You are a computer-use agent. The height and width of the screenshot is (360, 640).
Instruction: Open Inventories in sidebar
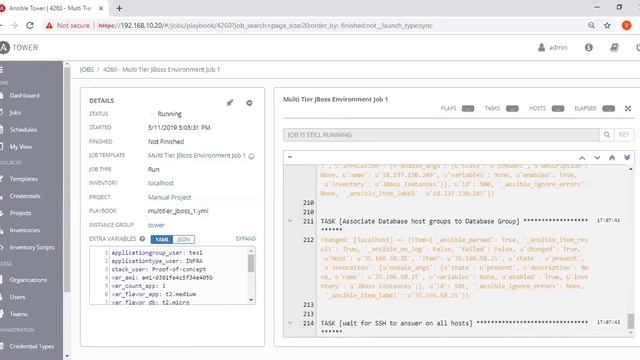click(24, 230)
